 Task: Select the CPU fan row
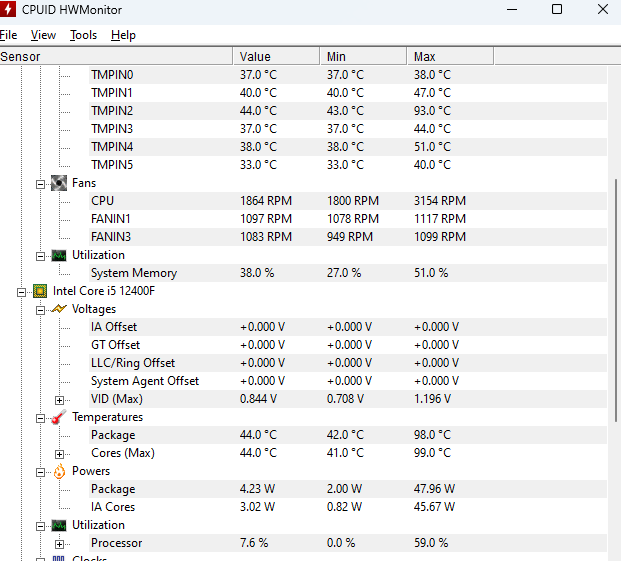348,201
